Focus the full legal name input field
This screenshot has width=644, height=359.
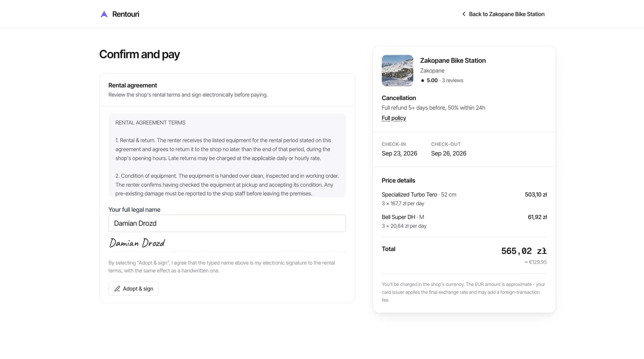click(227, 223)
